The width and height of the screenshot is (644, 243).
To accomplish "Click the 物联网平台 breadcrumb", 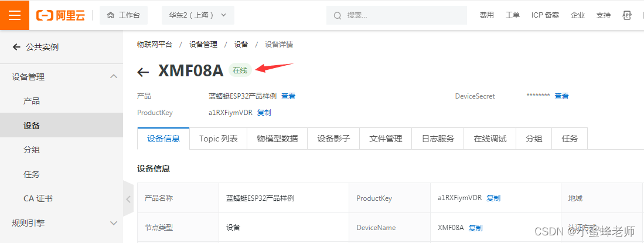I will click(x=155, y=45).
